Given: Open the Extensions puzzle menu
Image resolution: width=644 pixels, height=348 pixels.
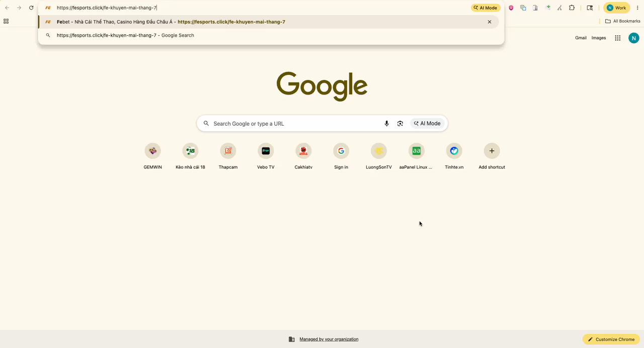Looking at the screenshot, I should [x=572, y=8].
